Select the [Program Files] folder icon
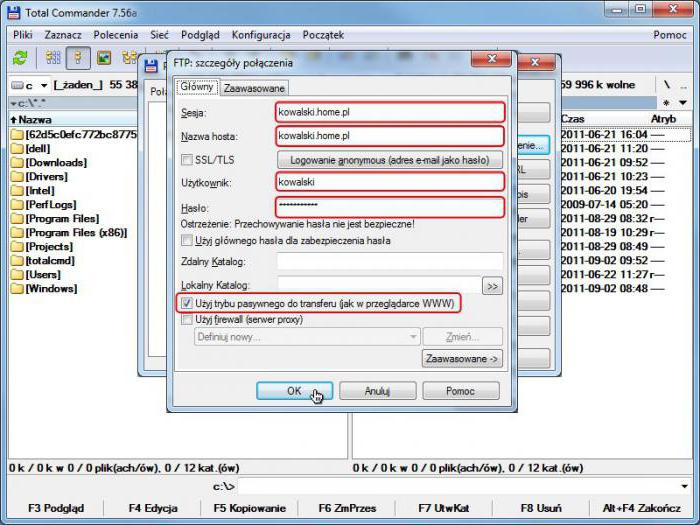Screen dimensions: 700x525 (x=17, y=218)
